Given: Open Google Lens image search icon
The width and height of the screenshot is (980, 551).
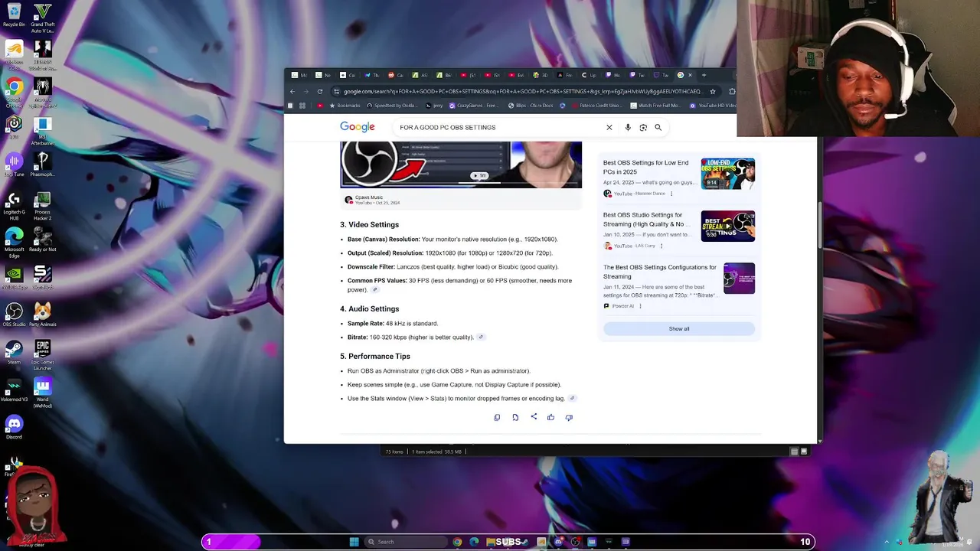Looking at the screenshot, I should point(643,128).
